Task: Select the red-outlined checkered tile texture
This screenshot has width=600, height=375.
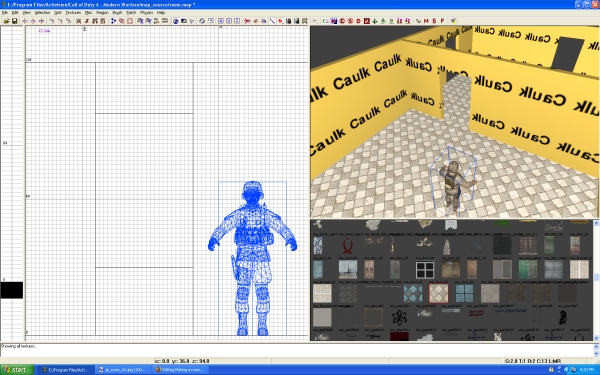Action: (438, 293)
